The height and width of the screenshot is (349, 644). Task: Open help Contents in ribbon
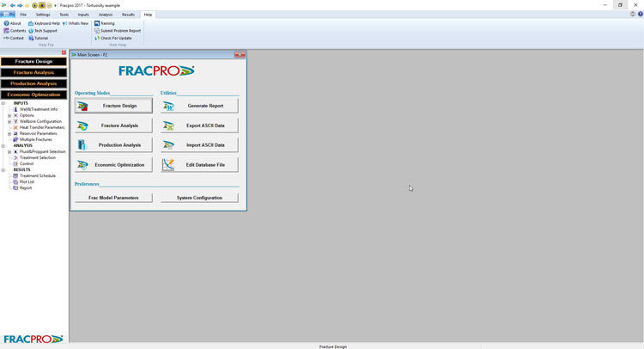point(15,31)
